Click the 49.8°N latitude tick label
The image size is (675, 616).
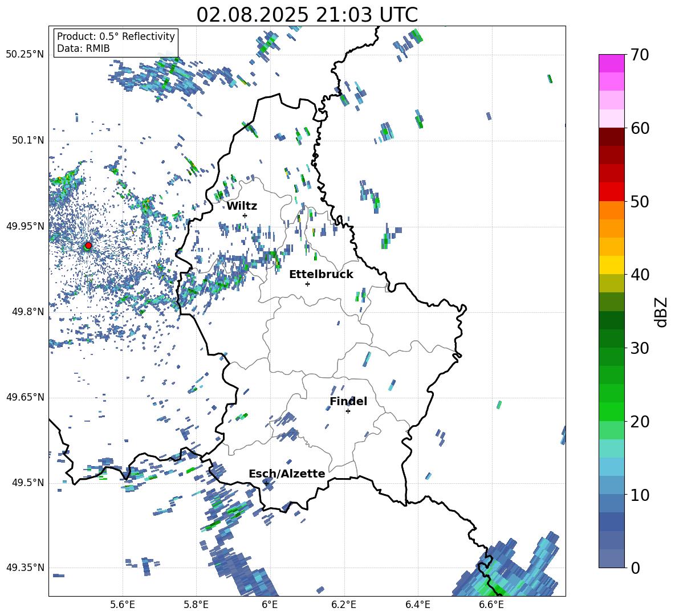[28, 312]
